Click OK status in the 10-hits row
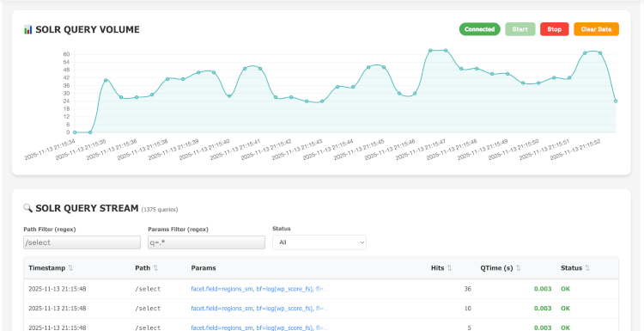 point(565,309)
